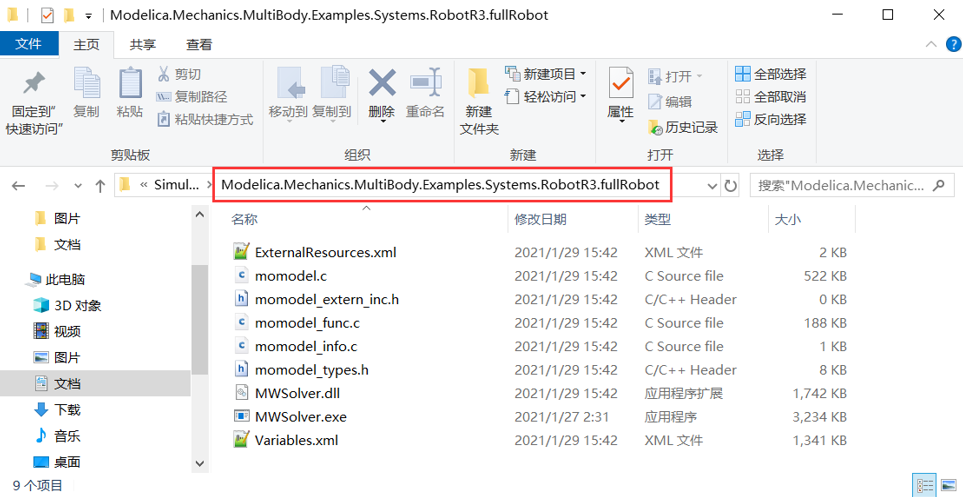Open the recent locations dropdown
963x497 pixels.
pyautogui.click(x=78, y=186)
